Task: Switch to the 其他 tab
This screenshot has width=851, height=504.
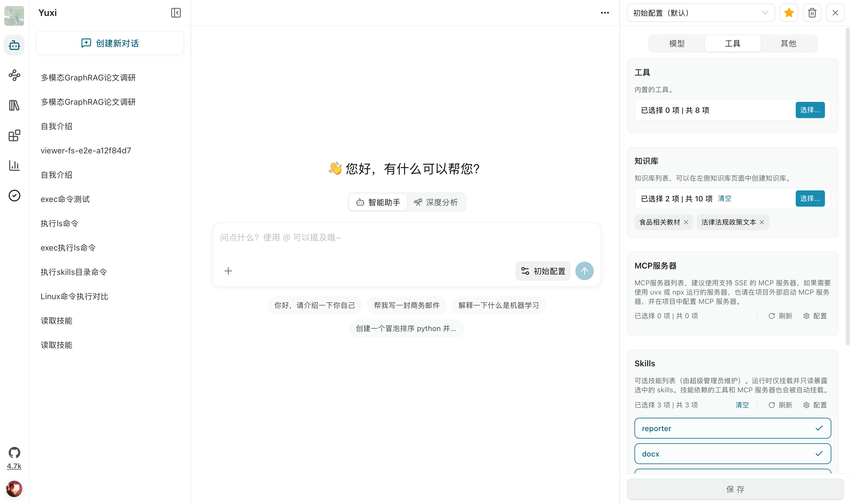Action: click(x=788, y=43)
